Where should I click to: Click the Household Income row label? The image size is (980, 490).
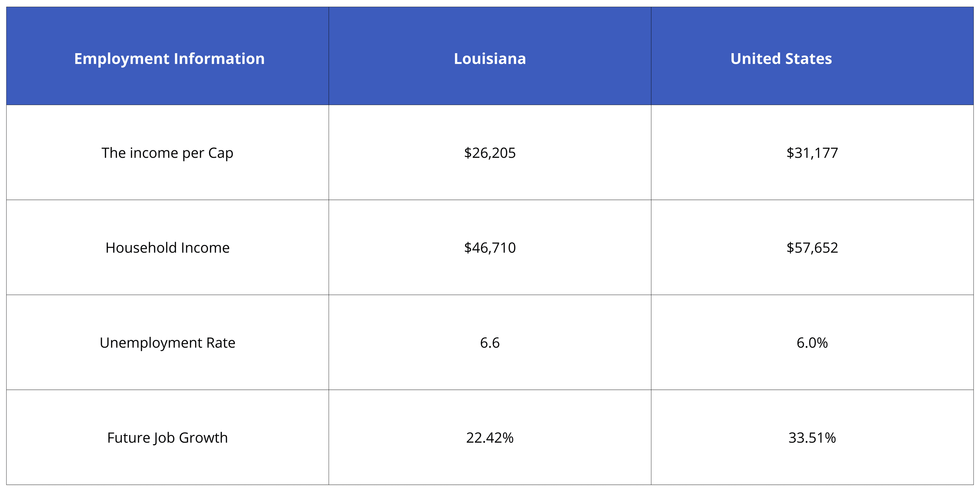pos(167,248)
